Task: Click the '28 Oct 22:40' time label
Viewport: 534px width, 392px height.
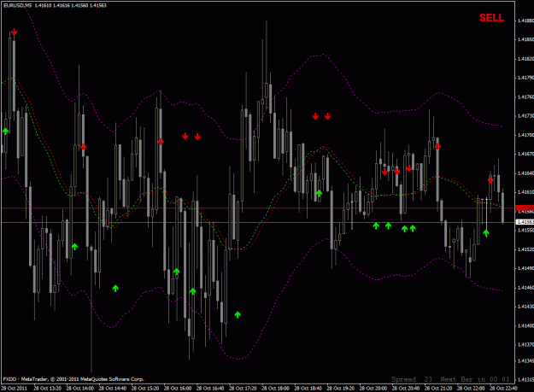Action: (503, 389)
